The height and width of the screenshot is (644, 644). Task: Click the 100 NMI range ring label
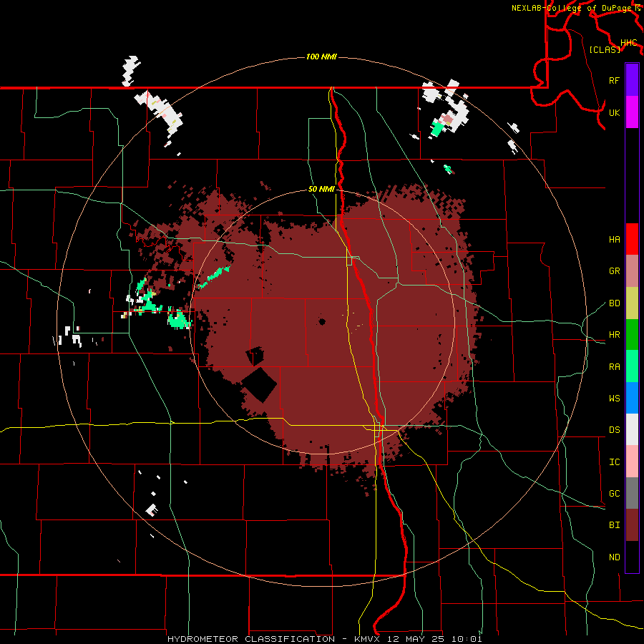(x=321, y=57)
